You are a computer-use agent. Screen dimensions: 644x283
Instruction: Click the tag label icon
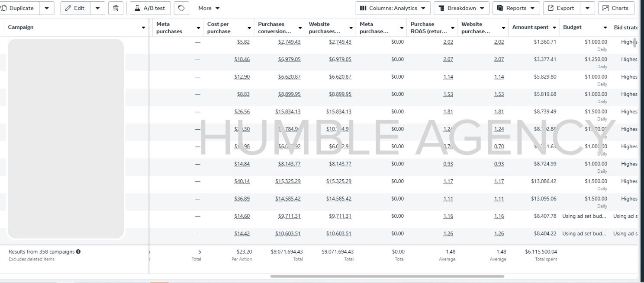[182, 8]
